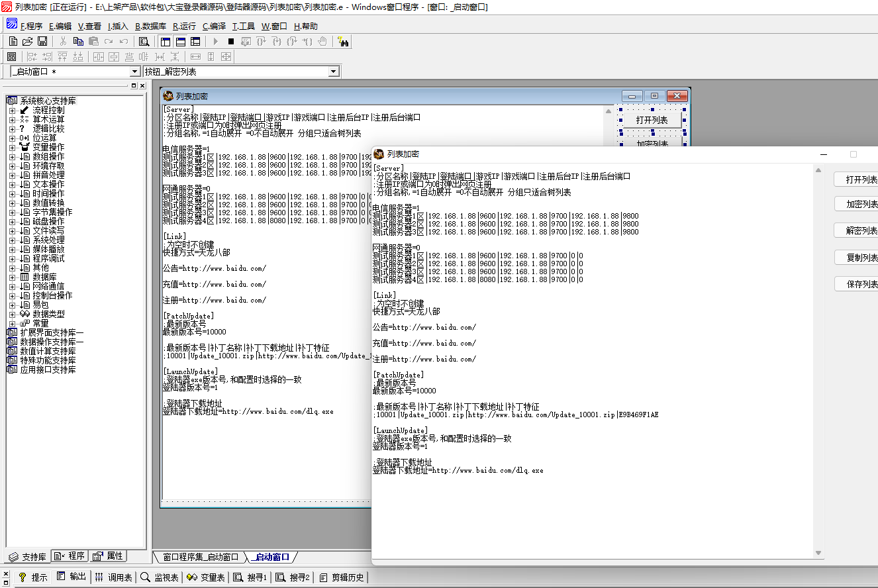878x588 pixels.
Task: Click scrollbar down arrow in running window
Action: [818, 553]
